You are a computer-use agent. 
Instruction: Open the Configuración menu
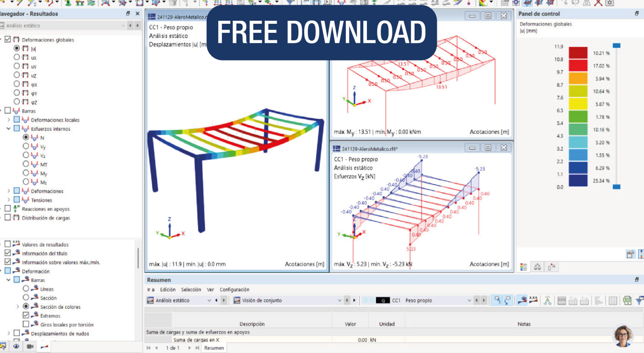(x=234, y=289)
